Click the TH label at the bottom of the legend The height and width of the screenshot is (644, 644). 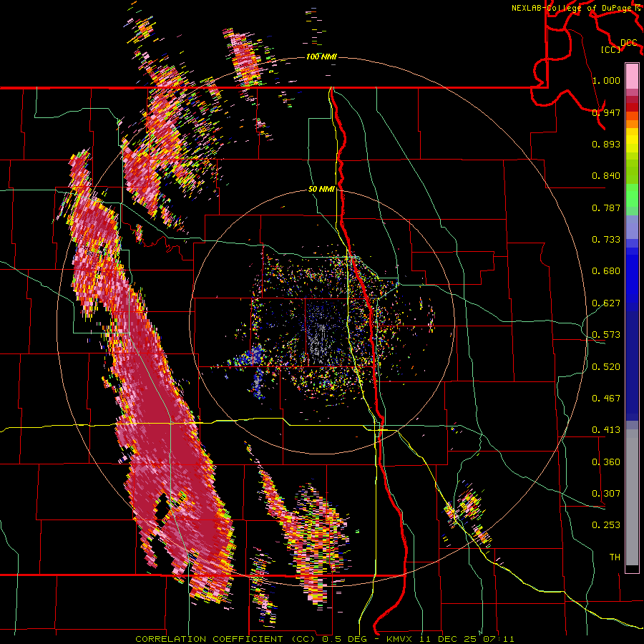pos(615,557)
